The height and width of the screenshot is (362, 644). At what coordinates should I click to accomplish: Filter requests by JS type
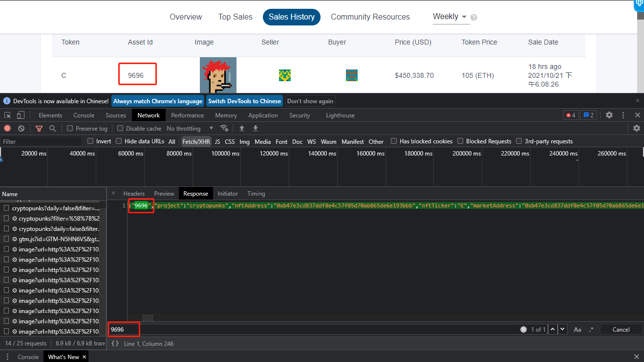click(217, 141)
